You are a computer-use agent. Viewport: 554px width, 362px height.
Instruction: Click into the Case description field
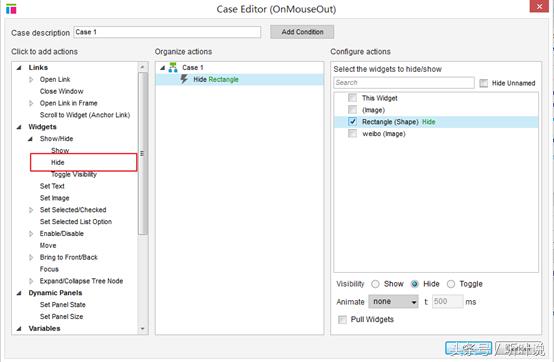(167, 32)
